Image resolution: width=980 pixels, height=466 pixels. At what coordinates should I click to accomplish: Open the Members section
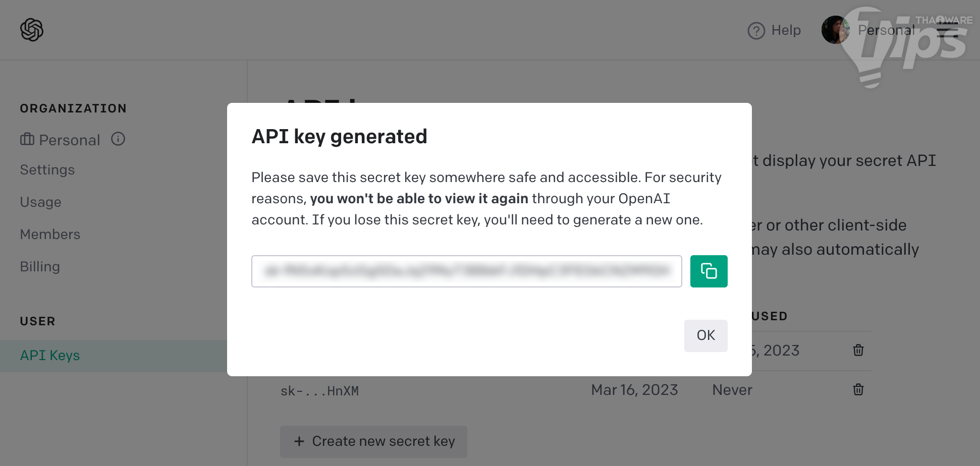pyautogui.click(x=50, y=235)
